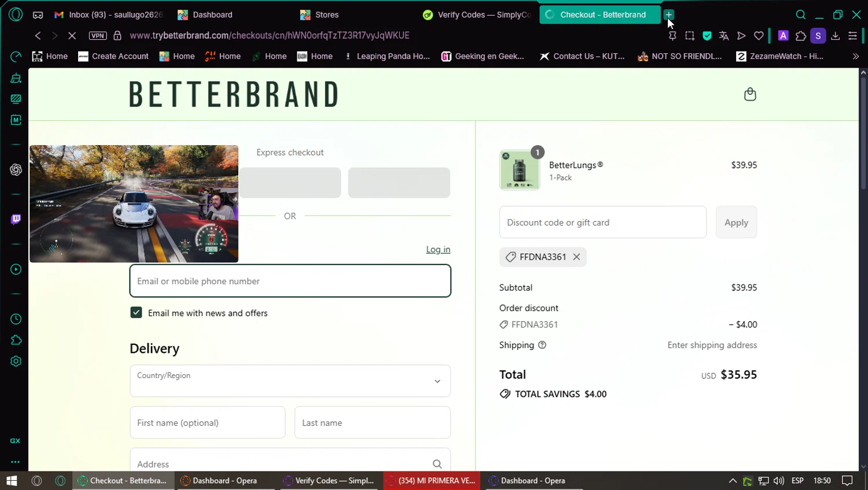
Task: Open ChatGPT in the Opera sidebar
Action: [16, 170]
